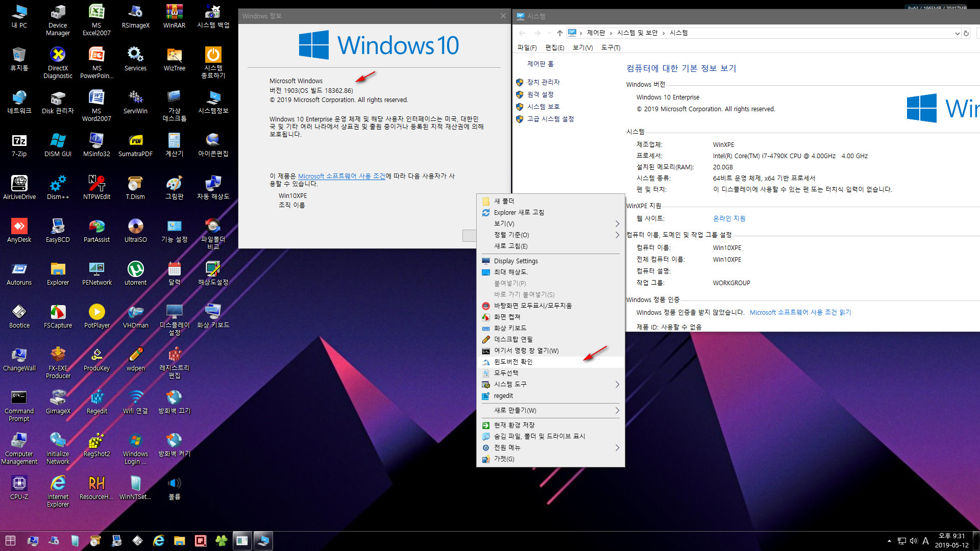Open the DirectX Diagnostic desktop icon

click(x=58, y=63)
